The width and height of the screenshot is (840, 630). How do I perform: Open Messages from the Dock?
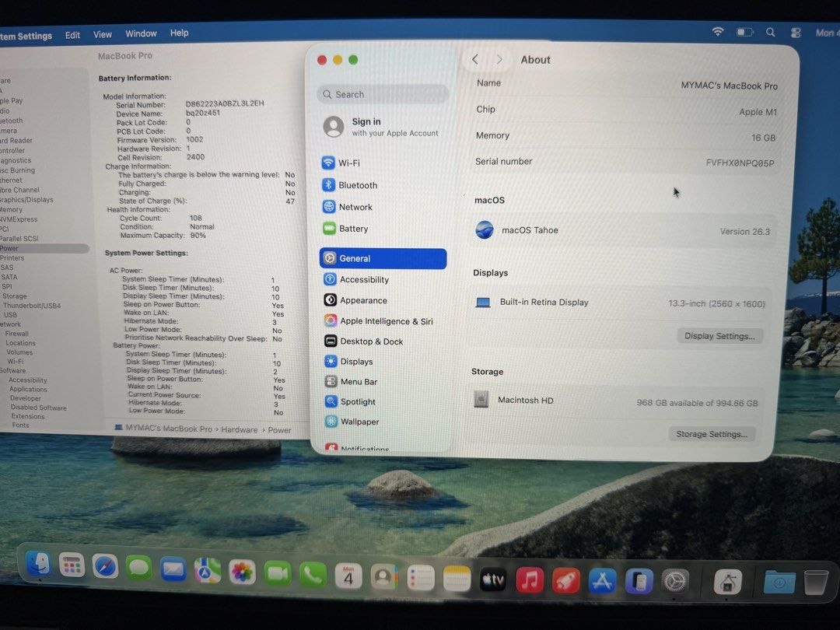tap(138, 568)
